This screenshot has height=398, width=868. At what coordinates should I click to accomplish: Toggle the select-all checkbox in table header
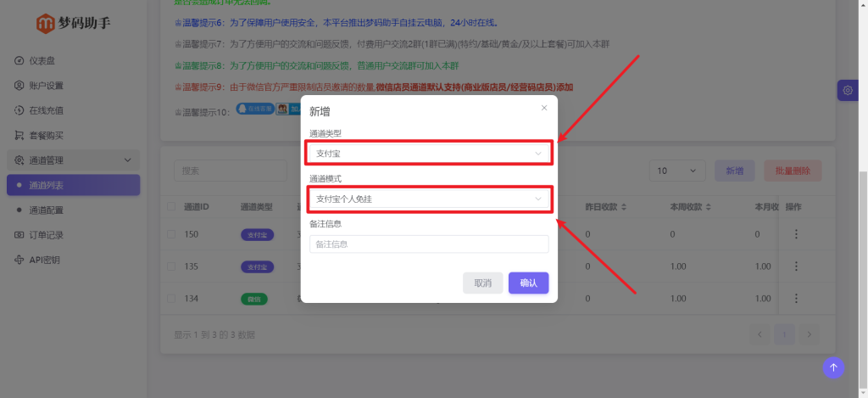[x=172, y=206]
